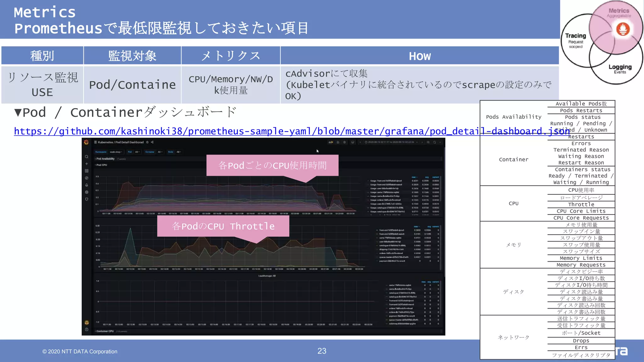Click the 各PodのCPU Throttle callout label
Image resolution: width=644 pixels, height=362 pixels.
223,226
